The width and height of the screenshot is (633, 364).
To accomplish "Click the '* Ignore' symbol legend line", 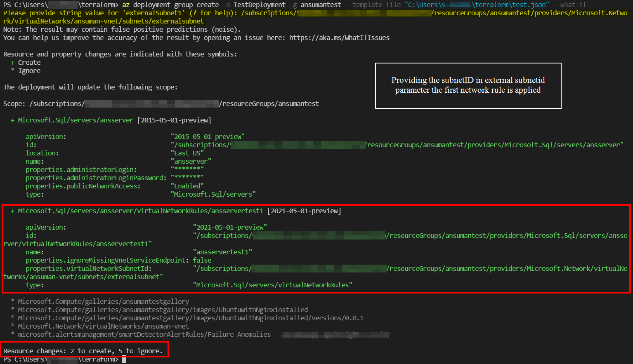I will pyautogui.click(x=26, y=70).
